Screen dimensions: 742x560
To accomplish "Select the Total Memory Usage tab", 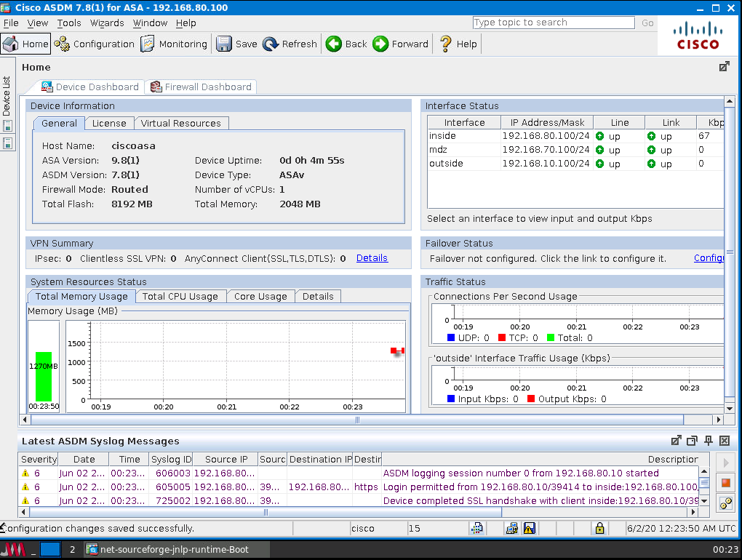I will [x=82, y=296].
